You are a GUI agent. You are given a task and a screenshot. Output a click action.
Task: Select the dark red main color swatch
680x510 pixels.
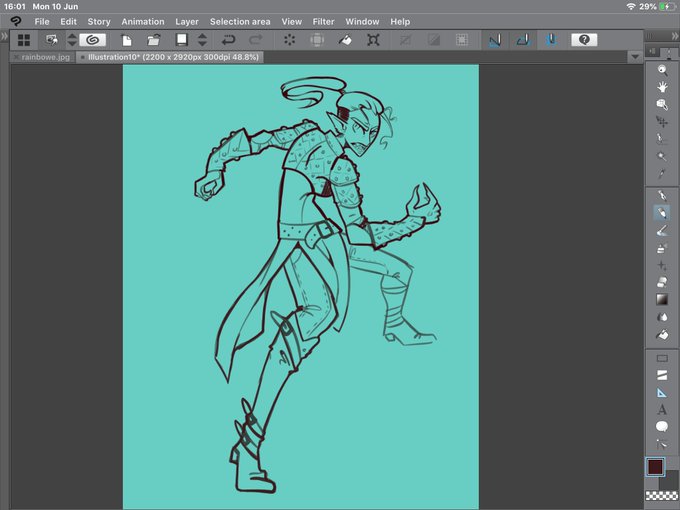point(655,467)
